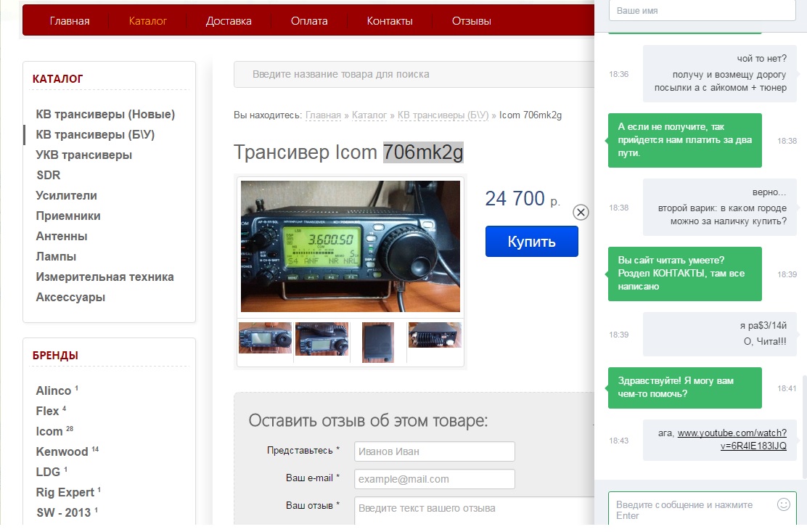Image resolution: width=807 pixels, height=532 pixels.
Task: Click 'Оставить отзыв об этом товаре' heading
Action: tap(369, 421)
